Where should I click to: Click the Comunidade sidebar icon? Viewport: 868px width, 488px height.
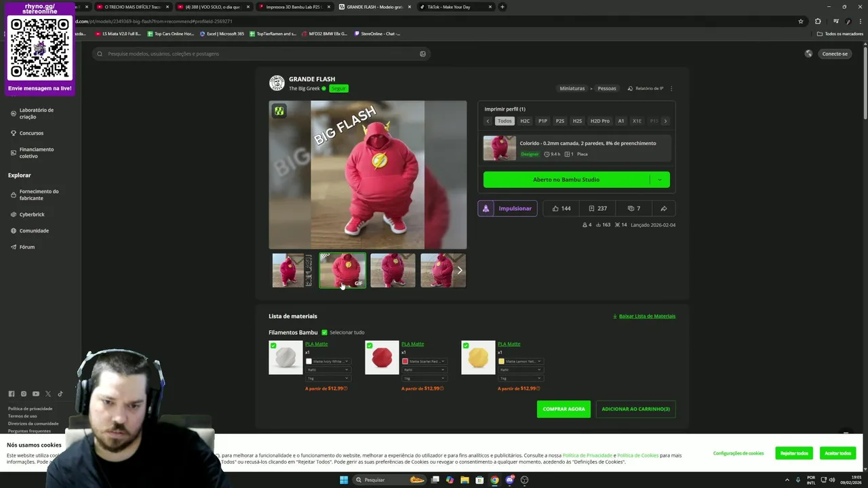(14, 230)
